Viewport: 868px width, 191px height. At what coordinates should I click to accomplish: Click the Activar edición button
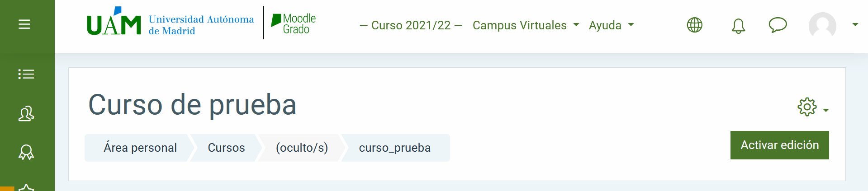(x=779, y=145)
